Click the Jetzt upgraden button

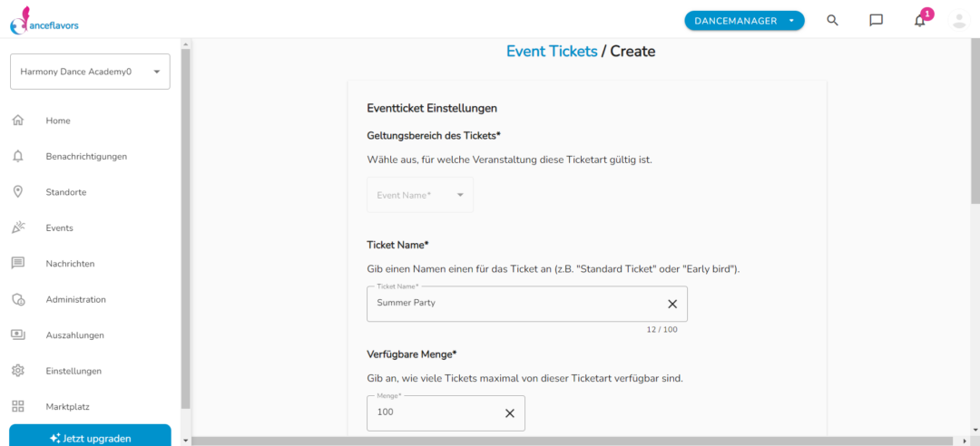coord(90,437)
